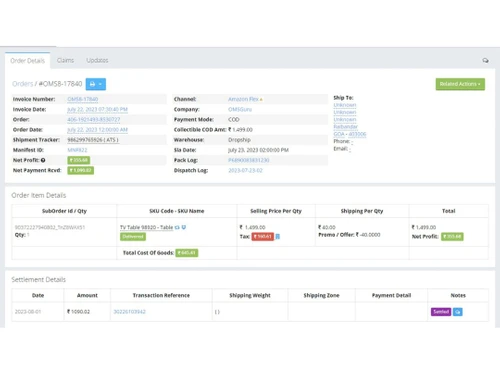
Task: Open the OMSGuru company link
Action: [240, 109]
